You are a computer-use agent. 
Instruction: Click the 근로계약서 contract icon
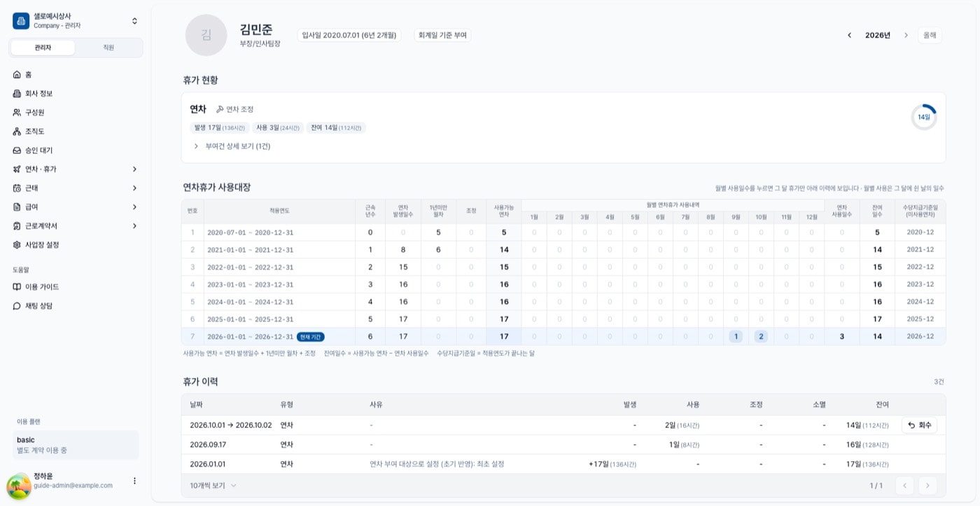coord(17,225)
